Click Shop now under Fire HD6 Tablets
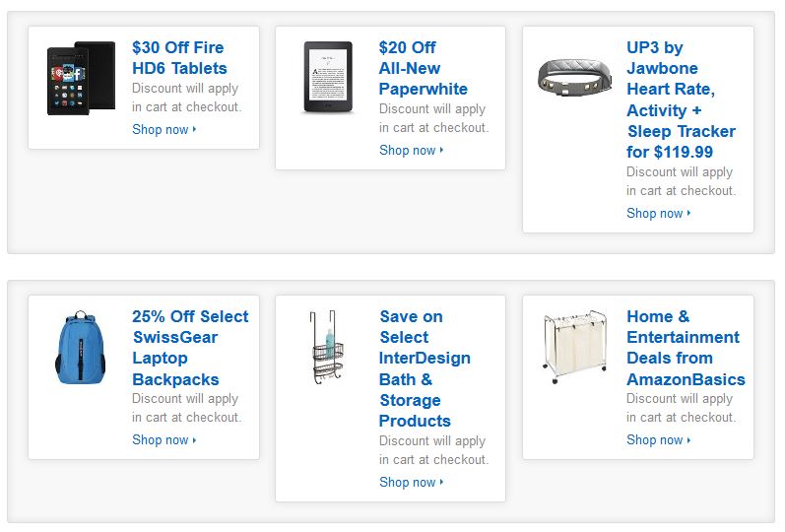785x532 pixels. (x=160, y=129)
